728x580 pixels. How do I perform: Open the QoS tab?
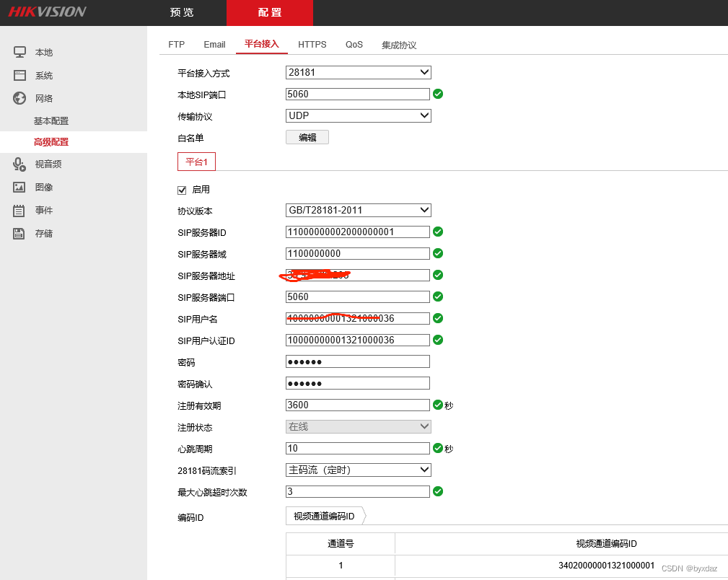click(354, 45)
